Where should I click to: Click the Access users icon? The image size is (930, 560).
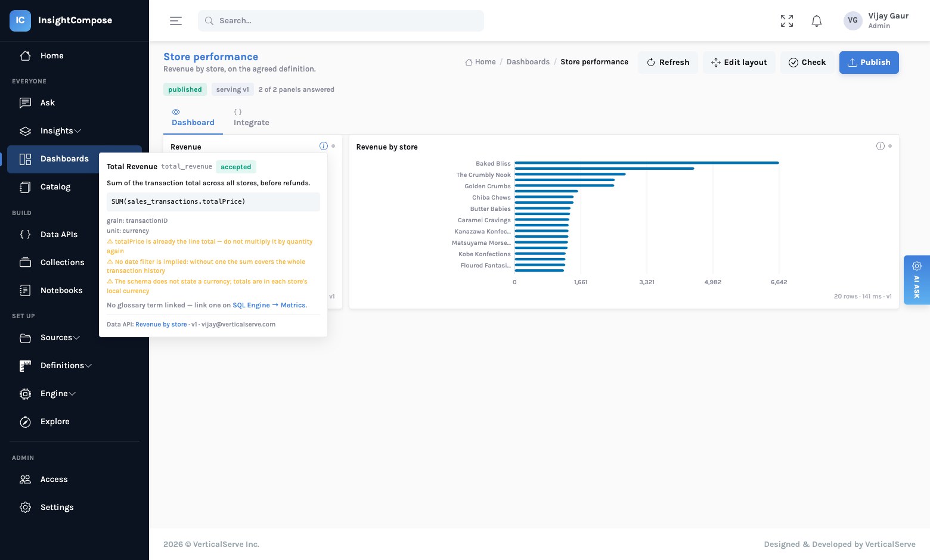(25, 479)
